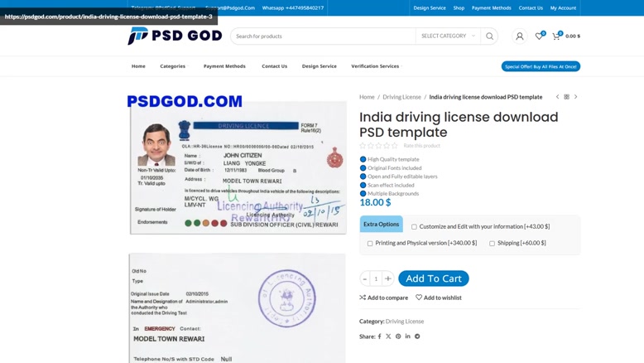Click Driving License in the breadcrumb
The width and height of the screenshot is (644, 363).
pyautogui.click(x=401, y=97)
